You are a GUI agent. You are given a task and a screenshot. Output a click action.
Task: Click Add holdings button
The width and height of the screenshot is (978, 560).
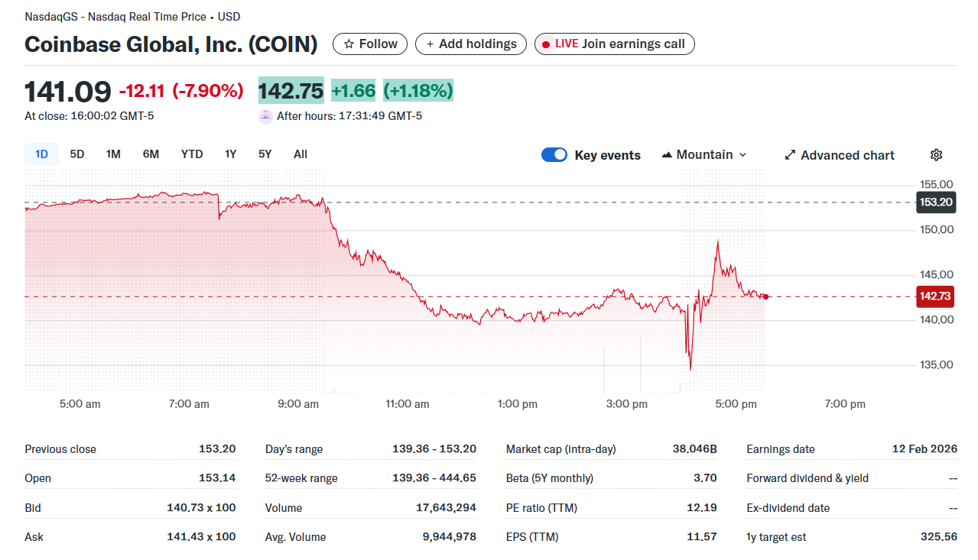tap(471, 44)
